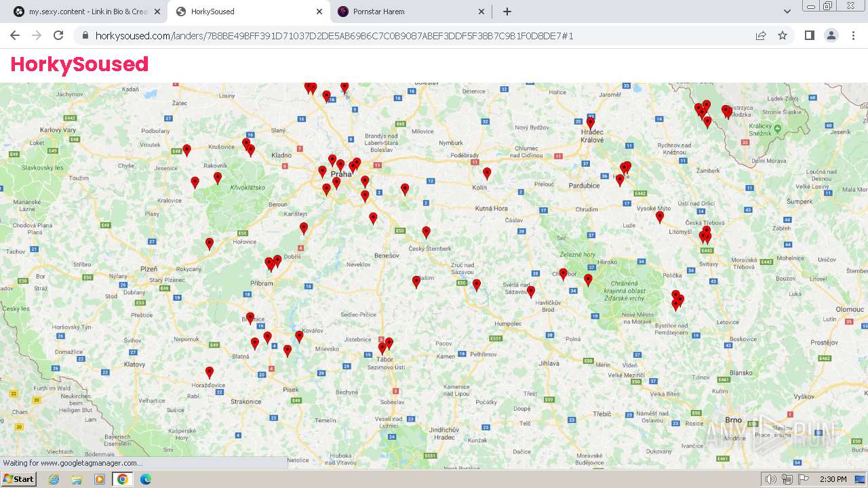
Task: Open a new browser tab
Action: point(507,12)
